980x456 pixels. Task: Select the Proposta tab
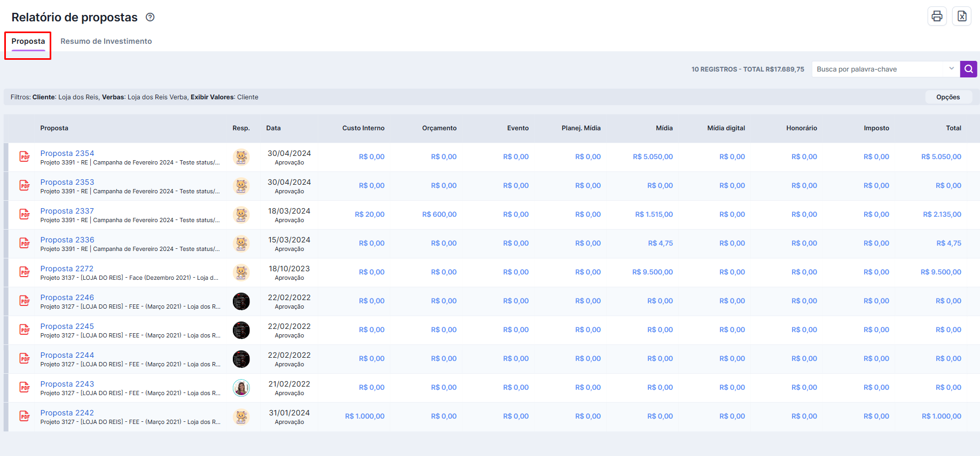(28, 41)
